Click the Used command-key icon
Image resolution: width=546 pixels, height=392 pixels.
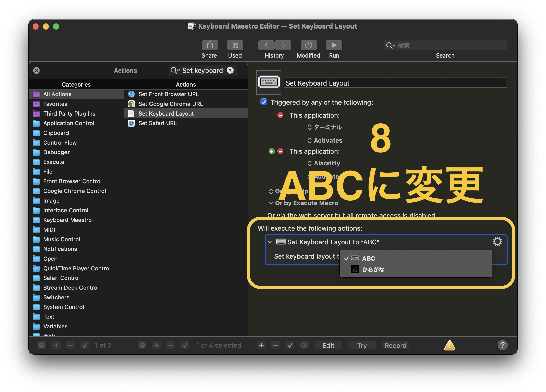click(x=235, y=45)
